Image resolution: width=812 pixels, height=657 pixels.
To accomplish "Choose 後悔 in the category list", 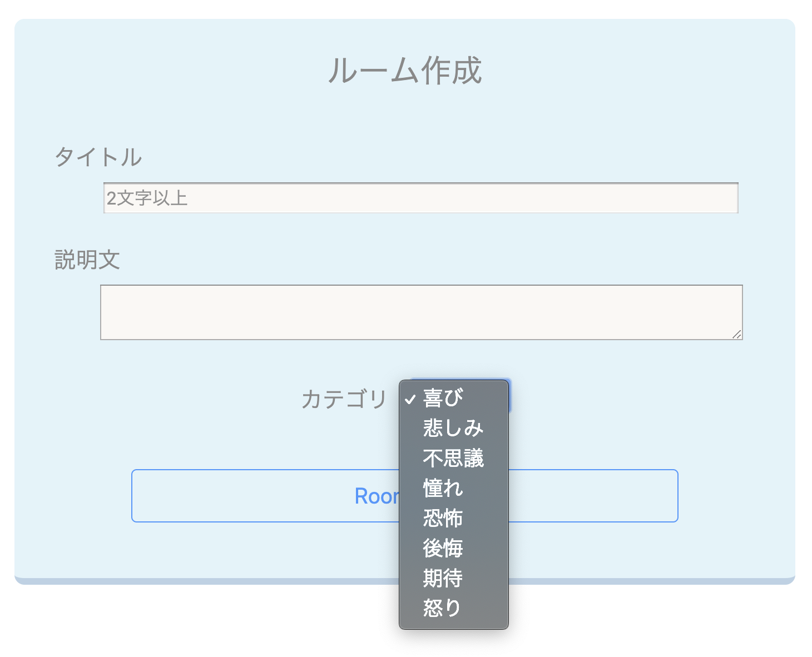I will coord(442,547).
